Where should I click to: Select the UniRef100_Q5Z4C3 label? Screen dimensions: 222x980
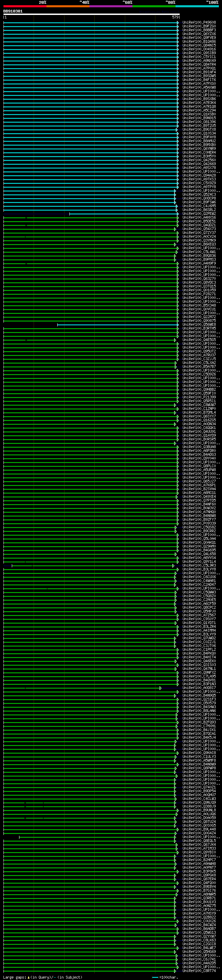(x=199, y=194)
